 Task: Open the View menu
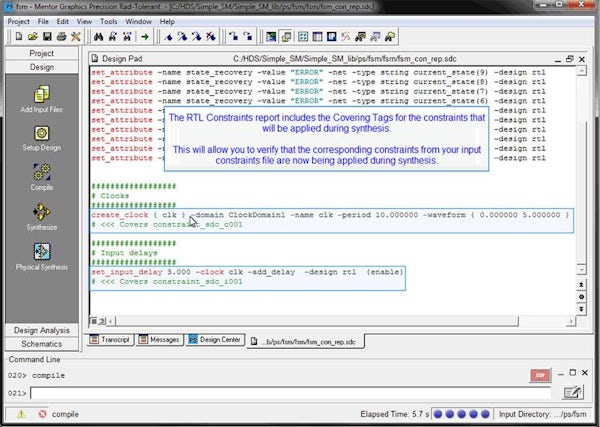(85, 20)
